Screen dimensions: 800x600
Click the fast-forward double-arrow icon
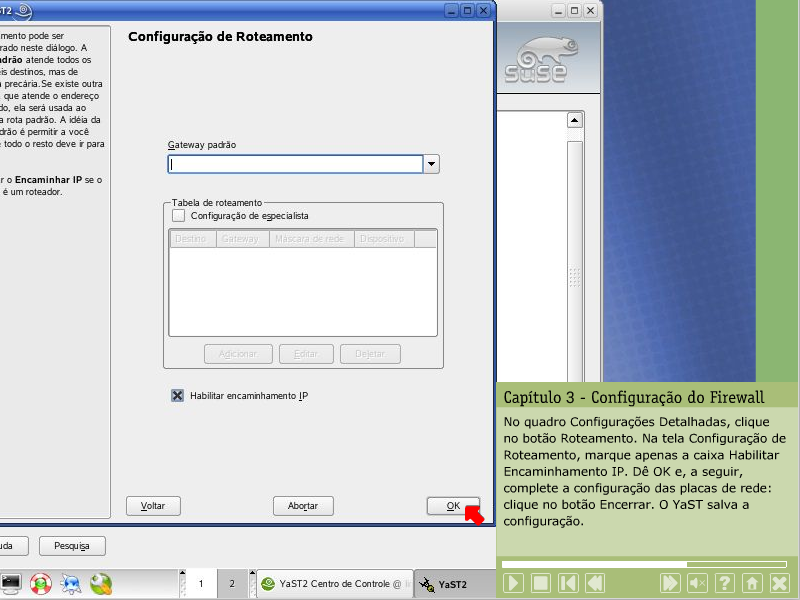(671, 583)
